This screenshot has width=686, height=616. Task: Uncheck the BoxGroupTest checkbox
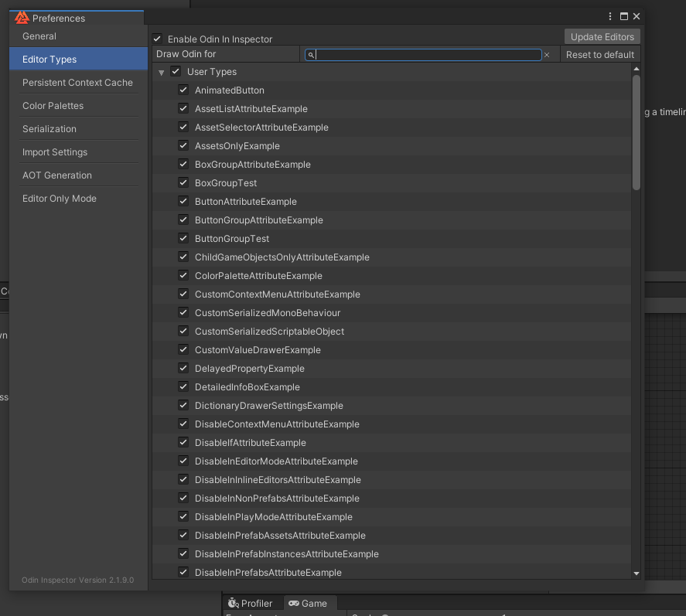tap(183, 183)
